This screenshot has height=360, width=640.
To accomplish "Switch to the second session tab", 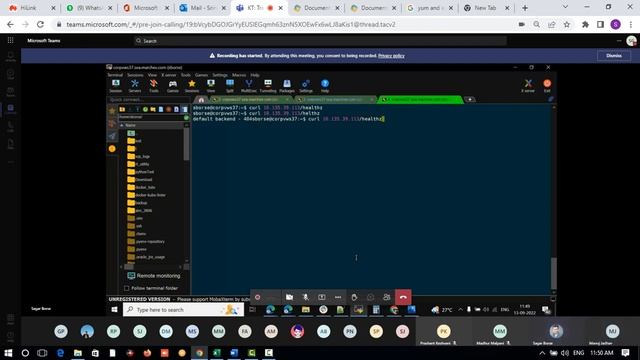I will coord(335,100).
